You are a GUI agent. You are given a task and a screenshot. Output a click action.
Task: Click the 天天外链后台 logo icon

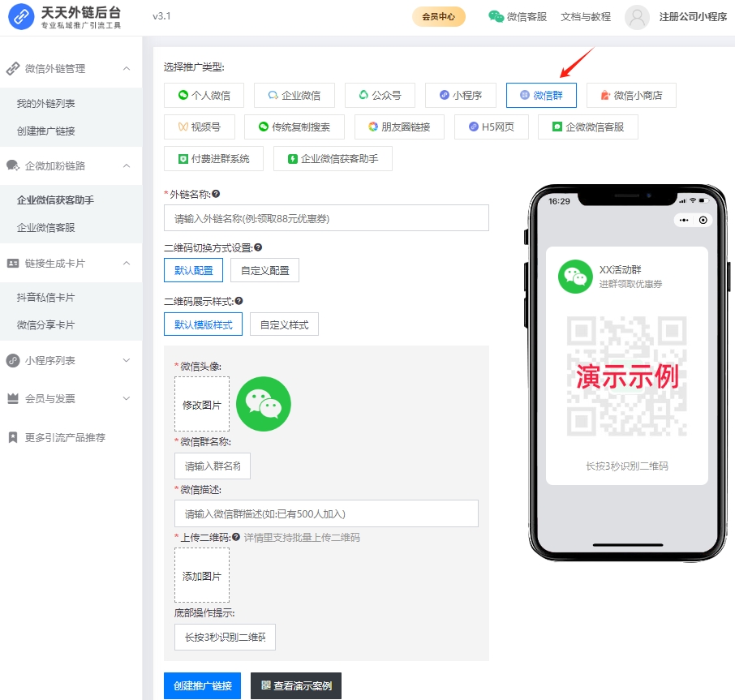pos(21,17)
